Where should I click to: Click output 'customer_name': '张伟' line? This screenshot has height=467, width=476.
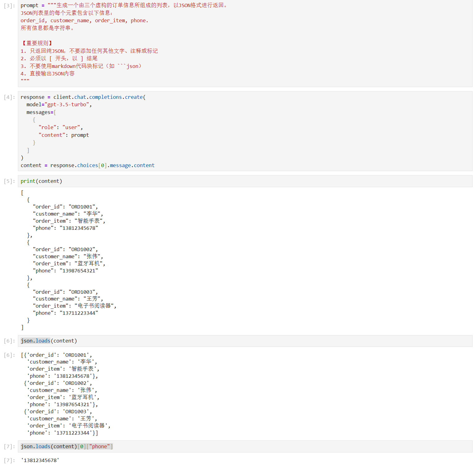click(62, 390)
